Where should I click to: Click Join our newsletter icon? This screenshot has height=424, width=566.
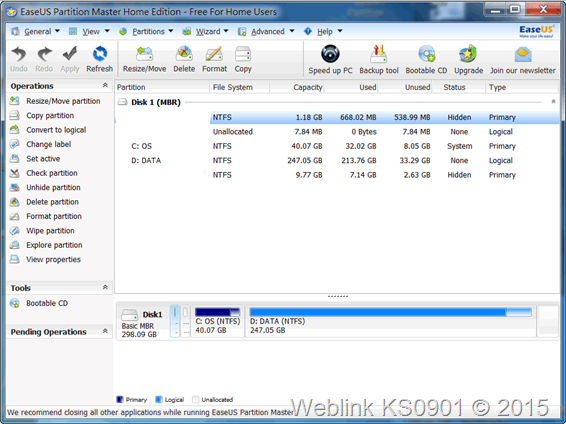pos(523,60)
